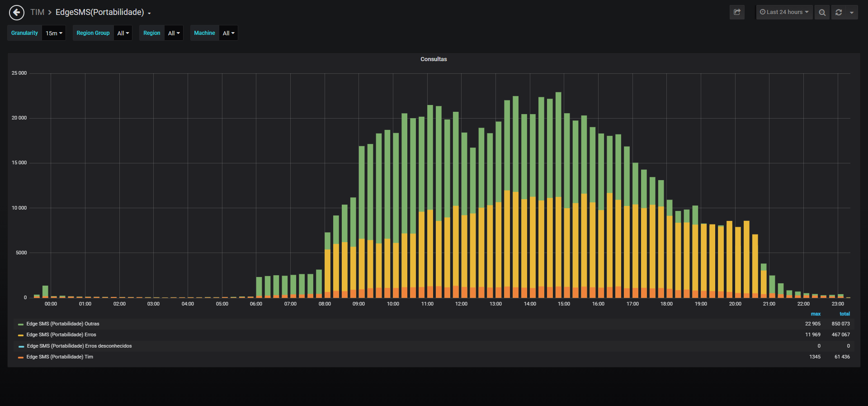Click the Erros max value 11 969

[813, 335]
